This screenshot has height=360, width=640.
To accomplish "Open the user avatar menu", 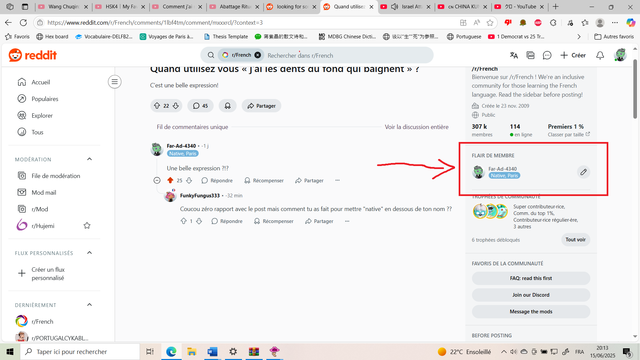I will point(620,55).
